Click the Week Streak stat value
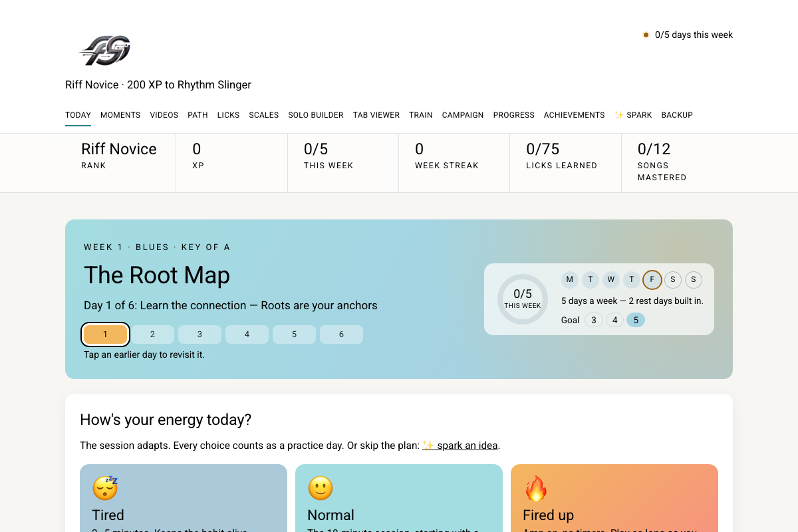798x532 pixels. (x=420, y=149)
